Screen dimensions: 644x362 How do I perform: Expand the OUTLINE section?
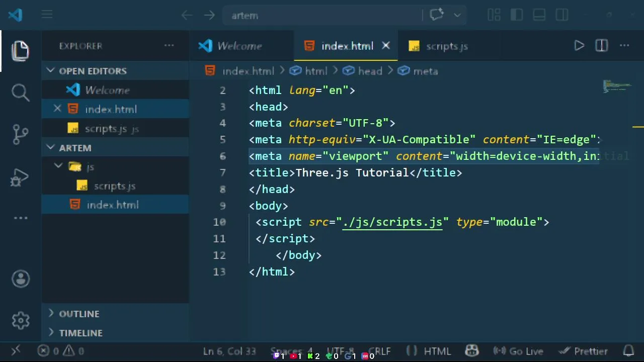coord(115,314)
